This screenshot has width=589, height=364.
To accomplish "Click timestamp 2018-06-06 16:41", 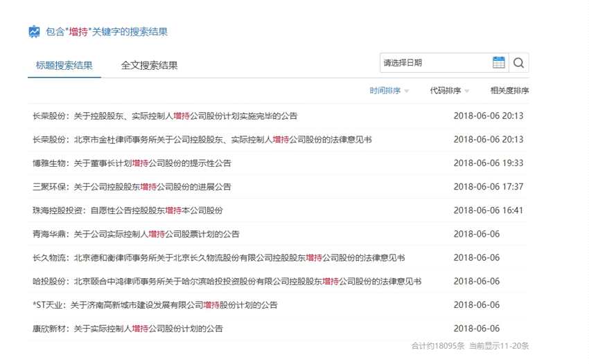I will click(x=489, y=210).
